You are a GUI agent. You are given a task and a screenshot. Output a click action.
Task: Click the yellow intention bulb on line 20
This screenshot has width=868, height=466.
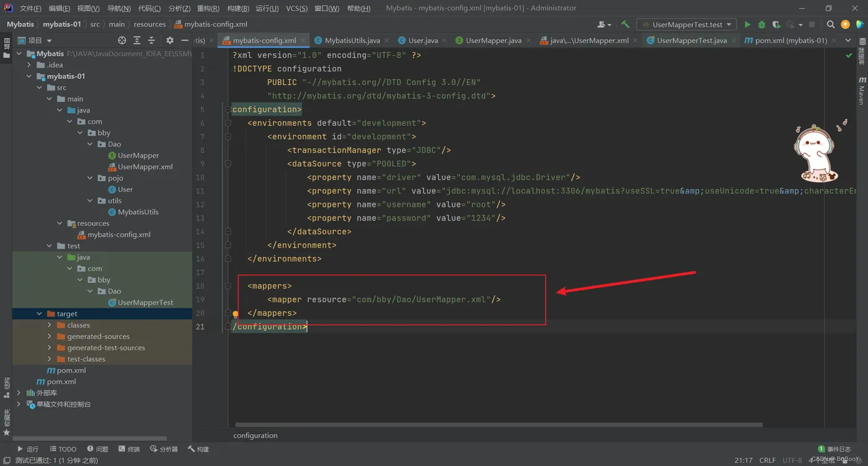tap(235, 313)
